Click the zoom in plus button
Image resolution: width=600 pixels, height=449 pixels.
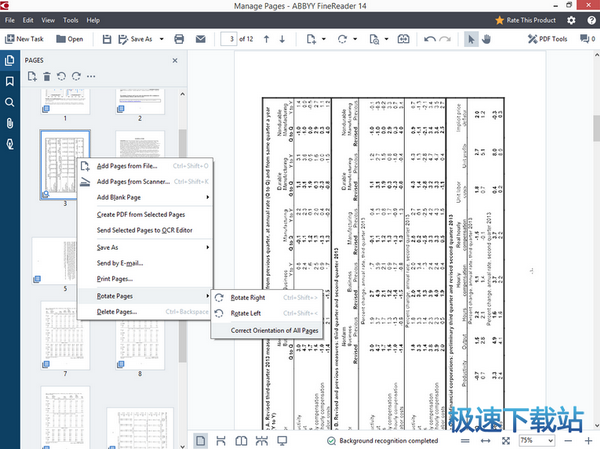588,441
